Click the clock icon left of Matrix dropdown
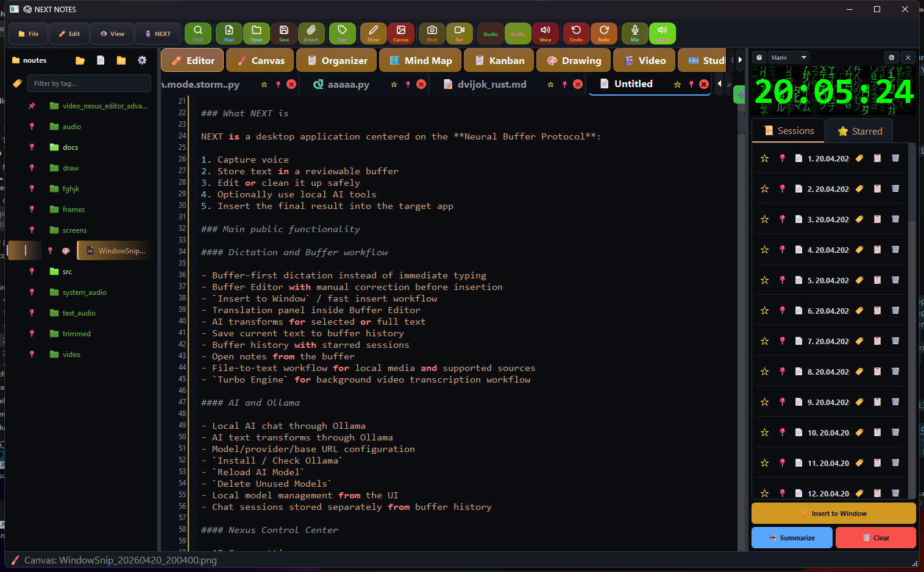 (x=759, y=57)
